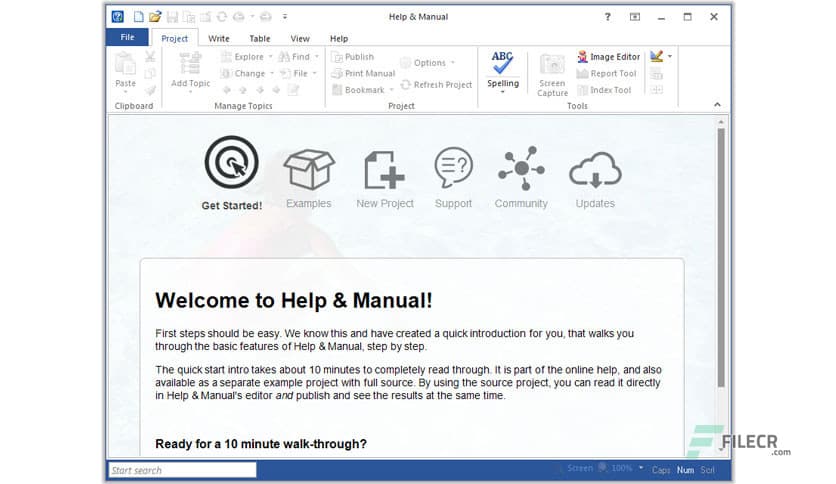Screen dimensions: 836x484
Task: Click the Help & Manual app logo icon
Action: tap(118, 17)
